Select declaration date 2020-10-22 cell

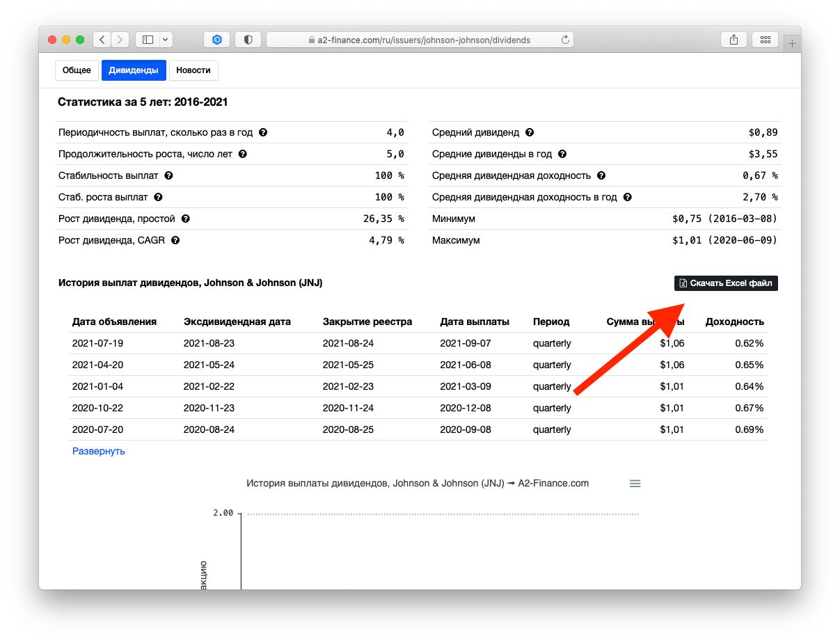pos(98,408)
